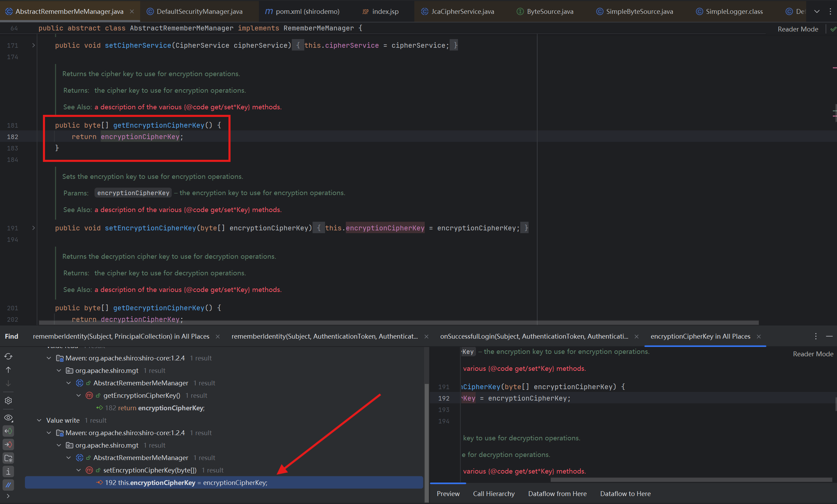Click the editor tabs overflow chevron

[817, 11]
